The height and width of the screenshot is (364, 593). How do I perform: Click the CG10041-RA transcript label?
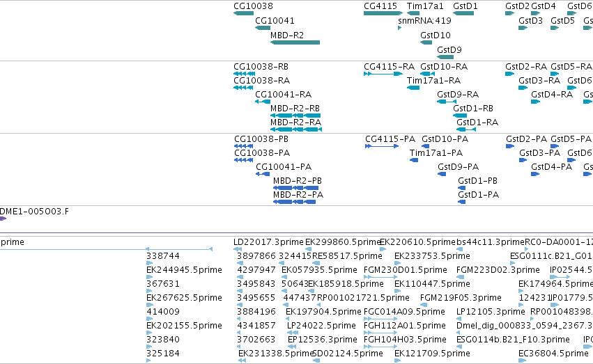(284, 95)
